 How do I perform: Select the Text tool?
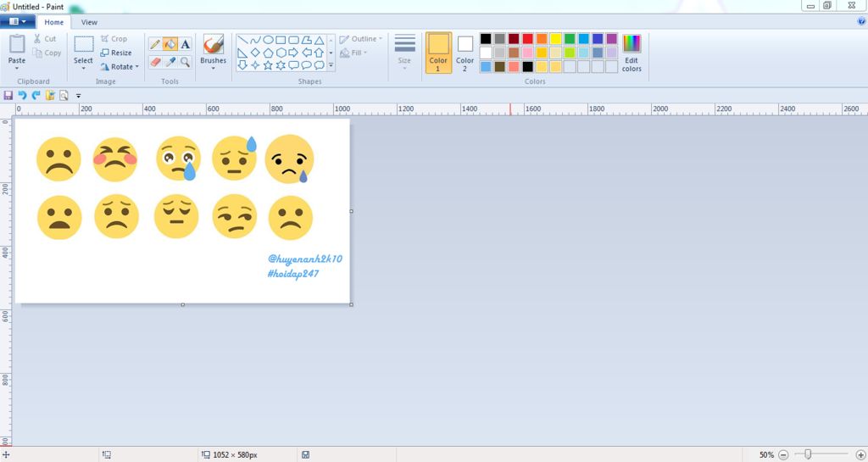(x=186, y=44)
